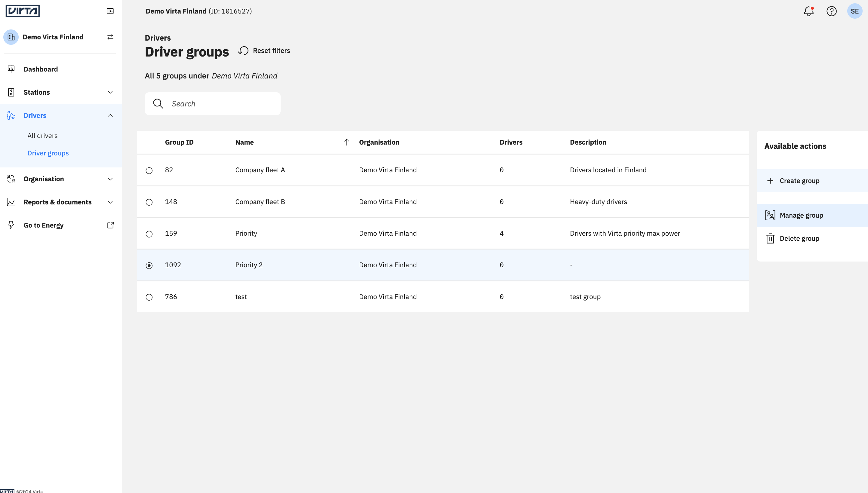The width and height of the screenshot is (868, 493).
Task: Click the reset filters circular arrow icon
Action: (243, 51)
